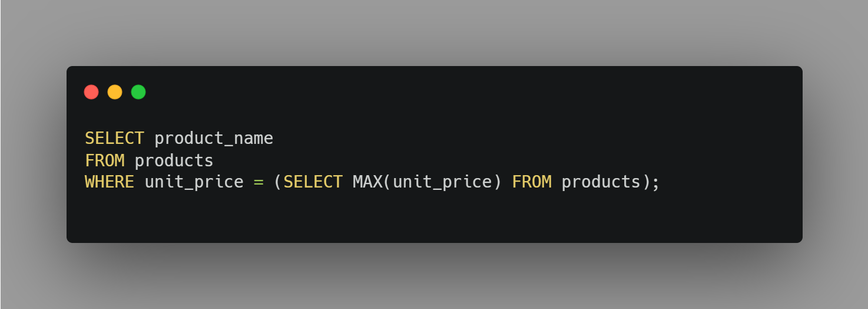
Task: Click the WHERE keyword
Action: (110, 182)
